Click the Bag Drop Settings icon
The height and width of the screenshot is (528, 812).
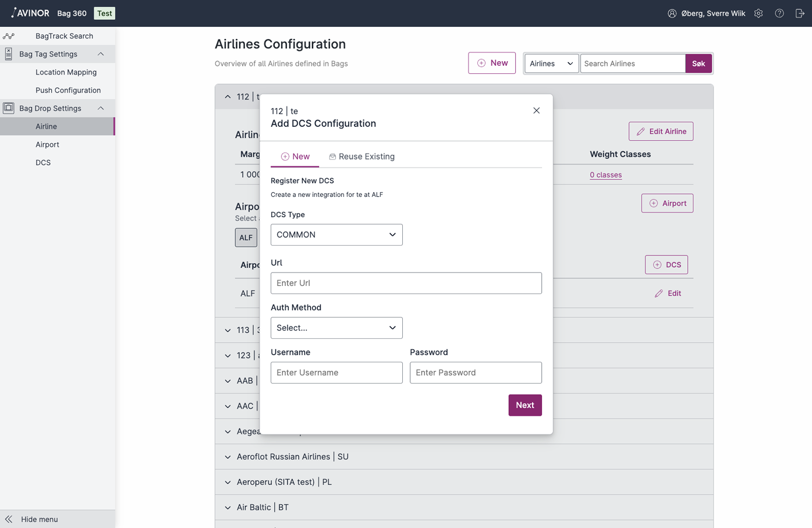click(9, 108)
